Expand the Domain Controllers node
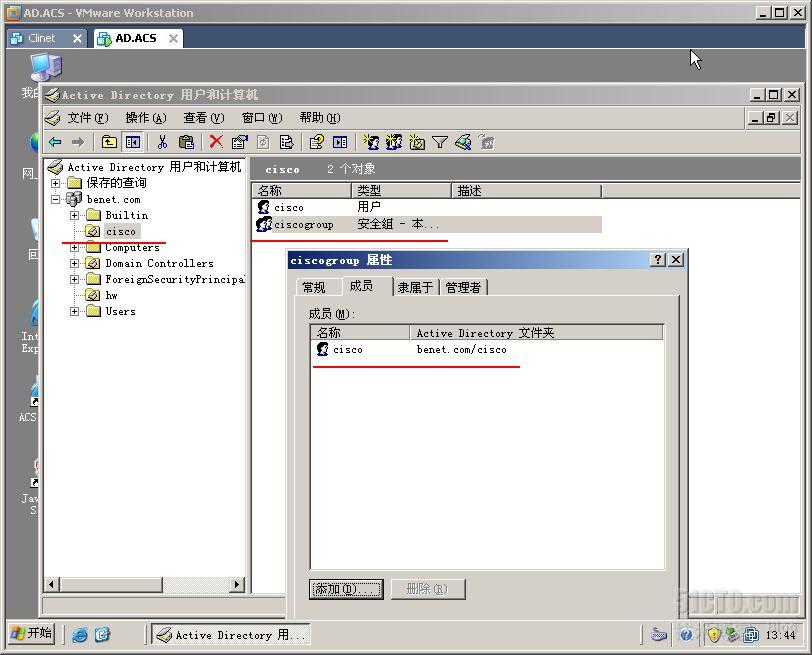Screen dimensions: 812x655 pos(74,264)
